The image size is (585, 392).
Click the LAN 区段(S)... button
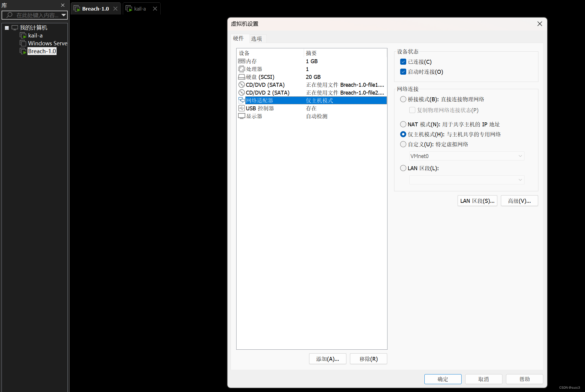tap(477, 201)
